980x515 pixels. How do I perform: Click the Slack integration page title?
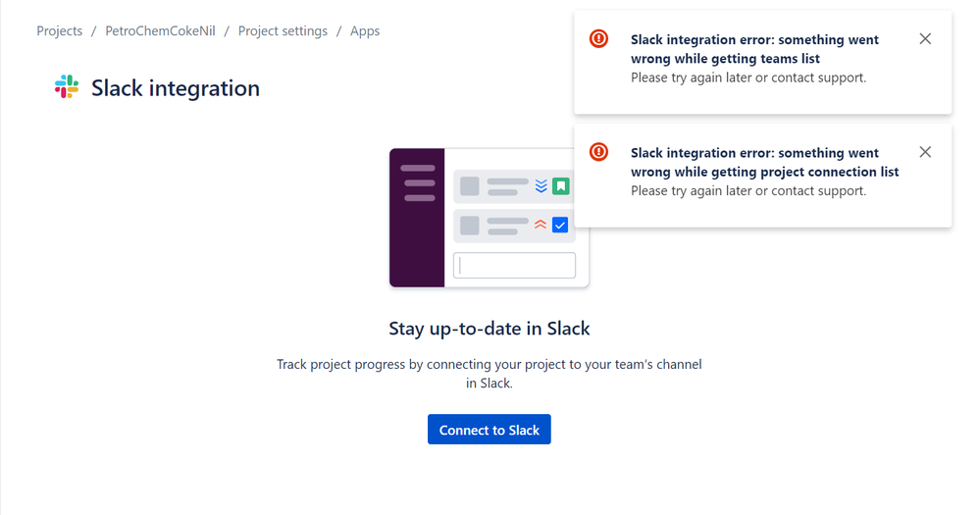176,88
